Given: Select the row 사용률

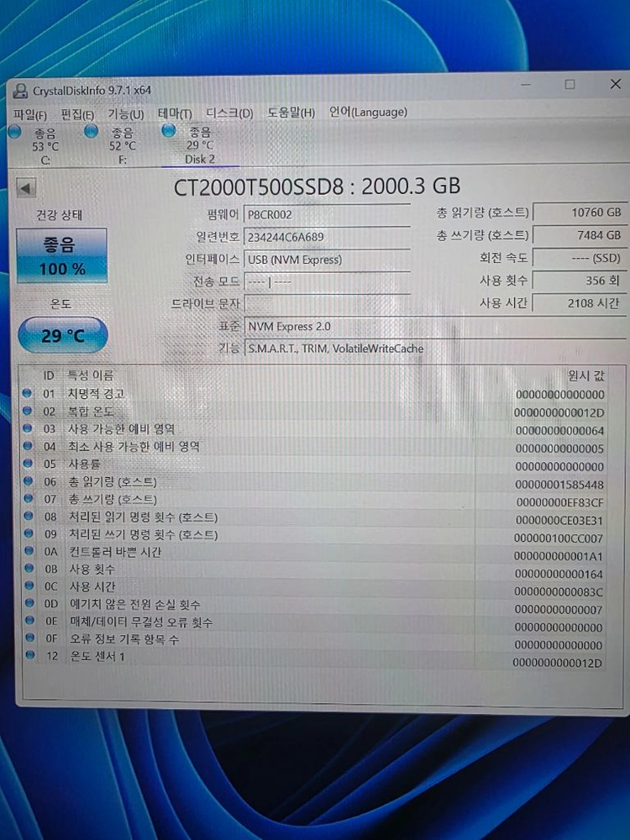Looking at the screenshot, I should pos(315,465).
